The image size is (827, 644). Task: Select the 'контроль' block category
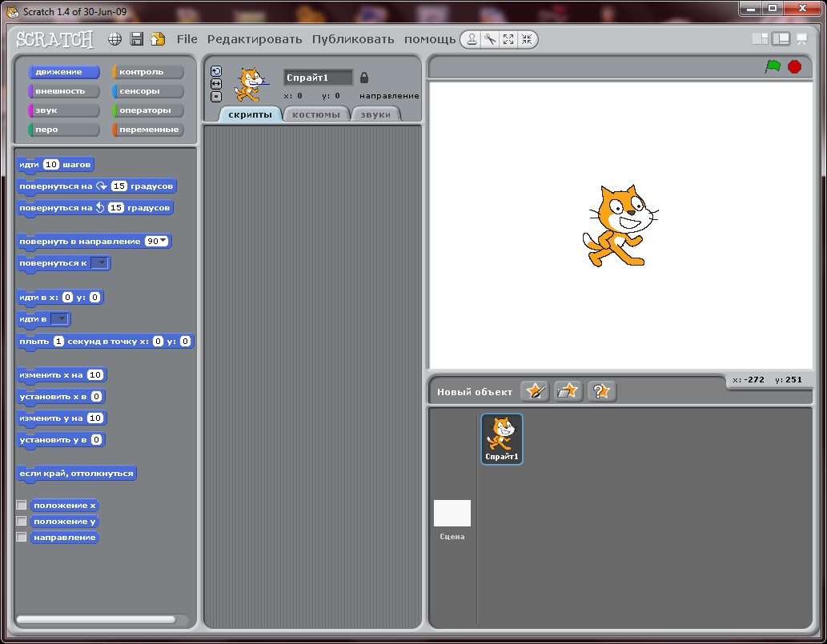147,72
